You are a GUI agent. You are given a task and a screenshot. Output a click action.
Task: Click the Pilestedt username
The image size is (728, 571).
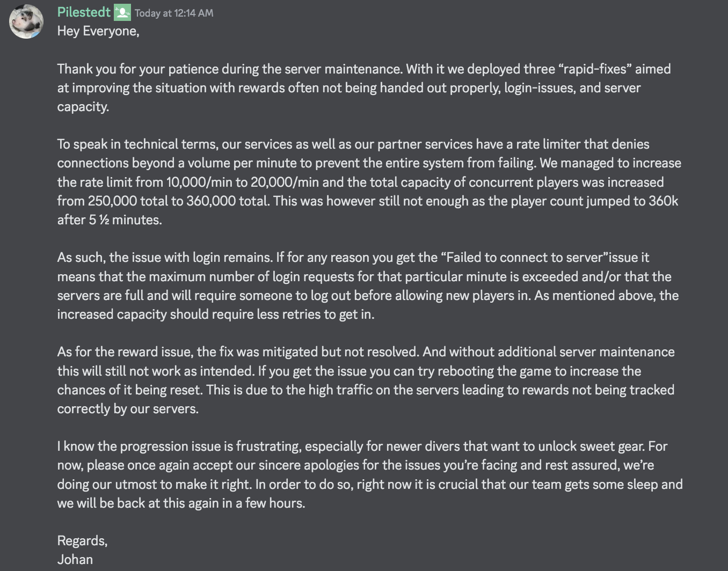tap(84, 12)
